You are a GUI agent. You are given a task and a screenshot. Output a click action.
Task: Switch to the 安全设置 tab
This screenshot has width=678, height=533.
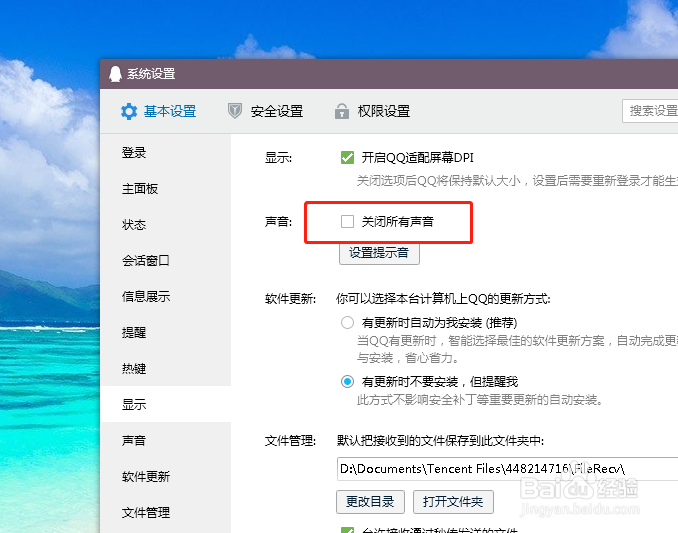pos(265,111)
